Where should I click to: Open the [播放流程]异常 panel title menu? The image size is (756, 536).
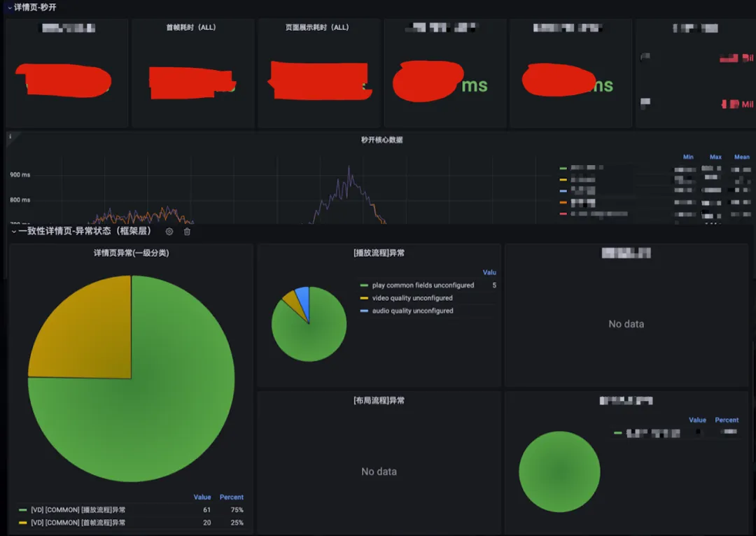click(x=379, y=253)
